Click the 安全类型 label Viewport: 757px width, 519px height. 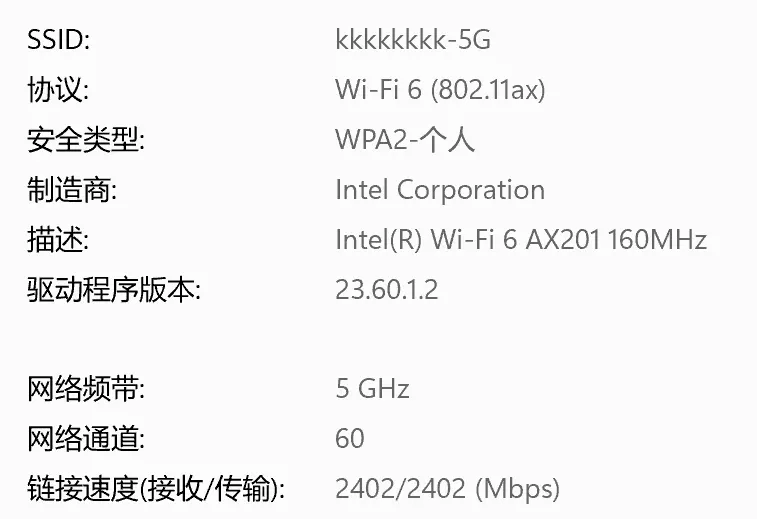86,140
